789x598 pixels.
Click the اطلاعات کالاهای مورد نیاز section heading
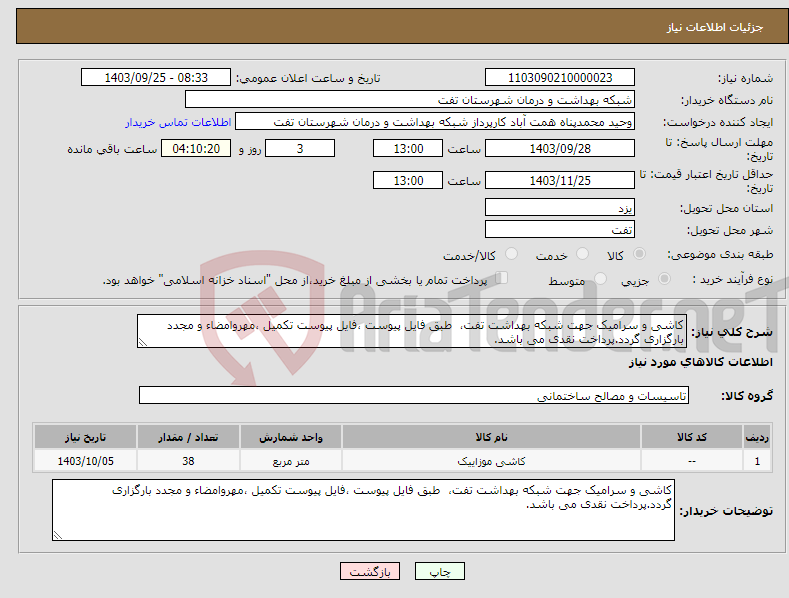[700, 362]
